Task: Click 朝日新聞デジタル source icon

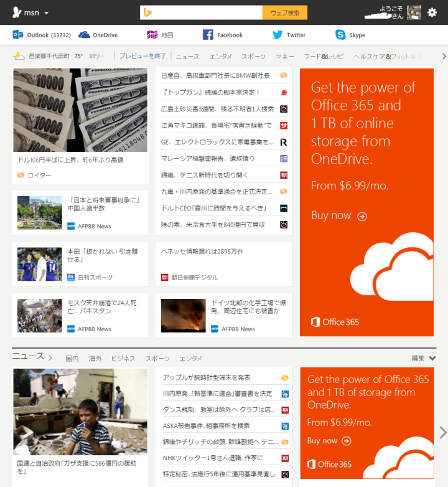Action: tap(164, 277)
